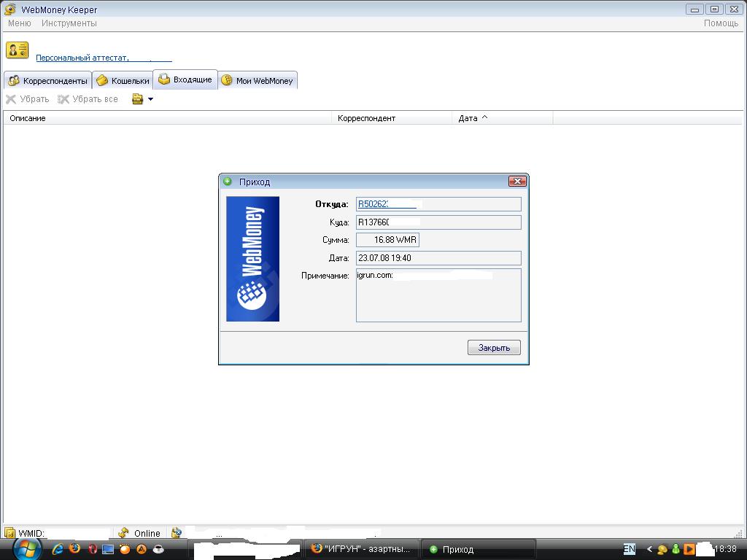Select the Мои WebMoney tab

(258, 81)
